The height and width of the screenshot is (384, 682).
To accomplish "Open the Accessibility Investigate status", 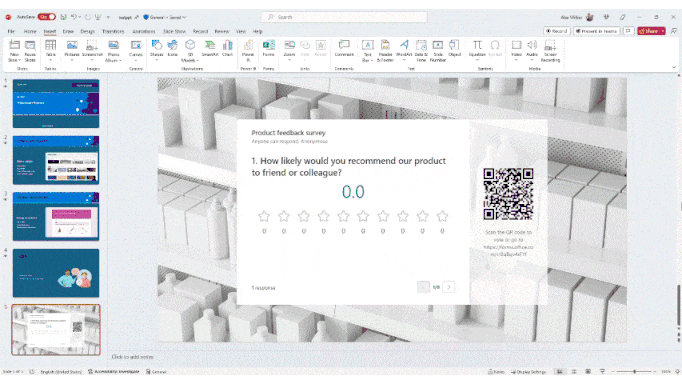I will pos(114,372).
